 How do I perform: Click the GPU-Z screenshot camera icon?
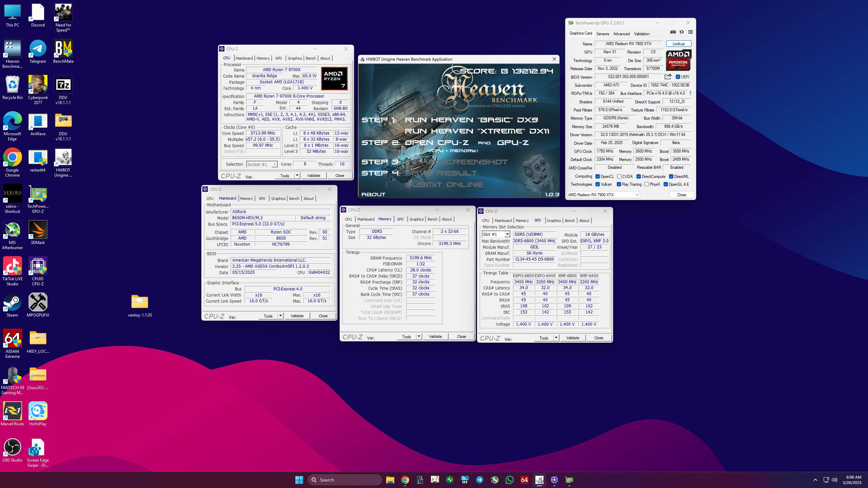pyautogui.click(x=673, y=32)
